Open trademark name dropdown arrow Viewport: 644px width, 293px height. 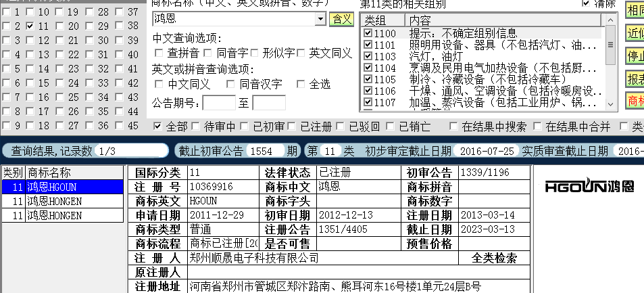(320, 18)
